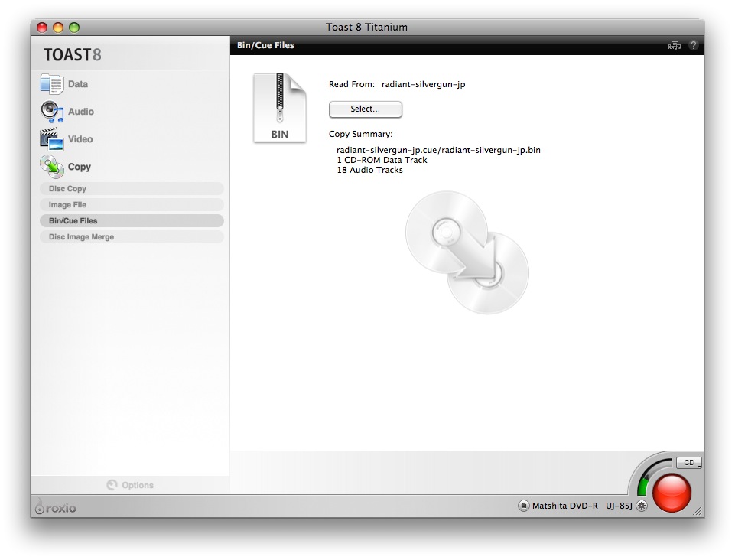Viewport: 735px width, 560px height.
Task: Open recorder settings gear icon
Action: [642, 506]
